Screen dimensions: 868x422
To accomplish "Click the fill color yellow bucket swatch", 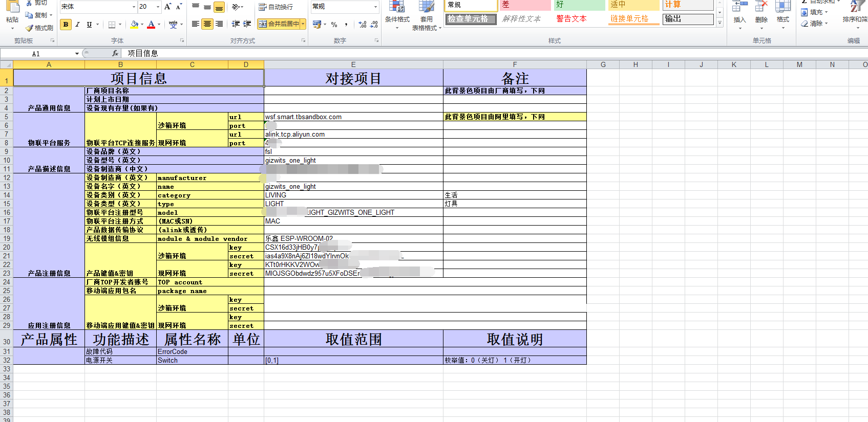I will point(134,24).
